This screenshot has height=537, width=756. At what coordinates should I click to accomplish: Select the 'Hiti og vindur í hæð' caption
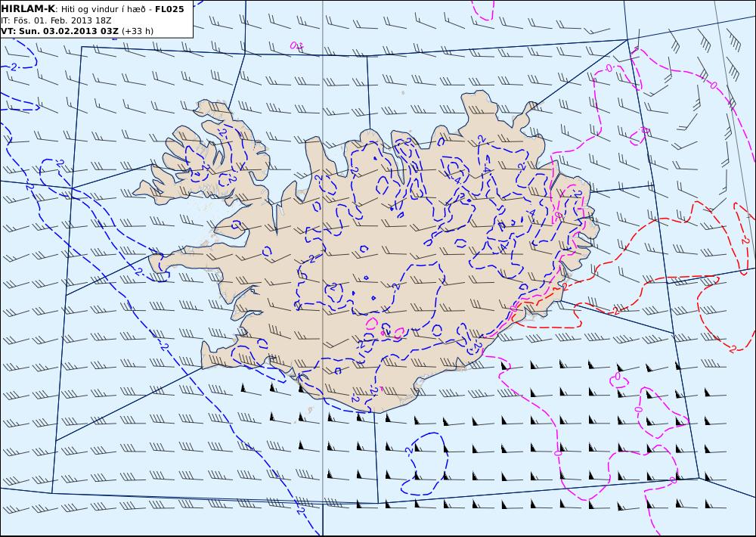104,9
